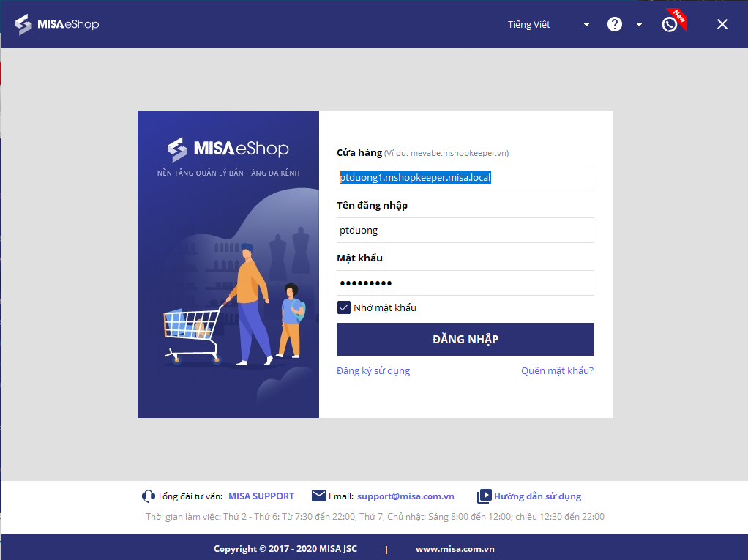Open the Đăng ký sử dụng link
This screenshot has width=748, height=560.
point(373,370)
